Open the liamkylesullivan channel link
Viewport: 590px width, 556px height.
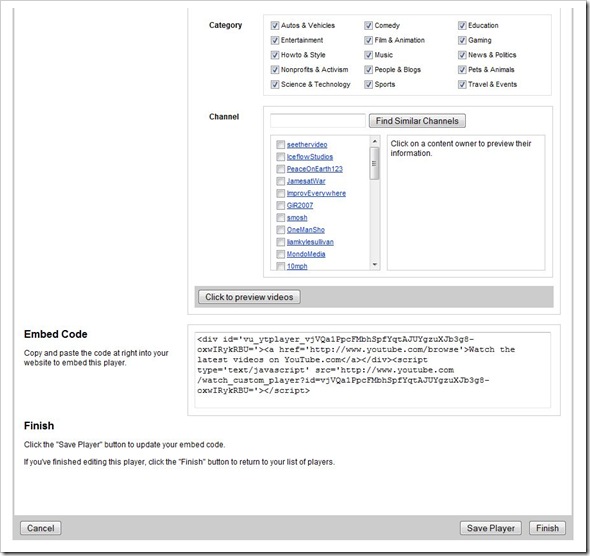point(310,242)
